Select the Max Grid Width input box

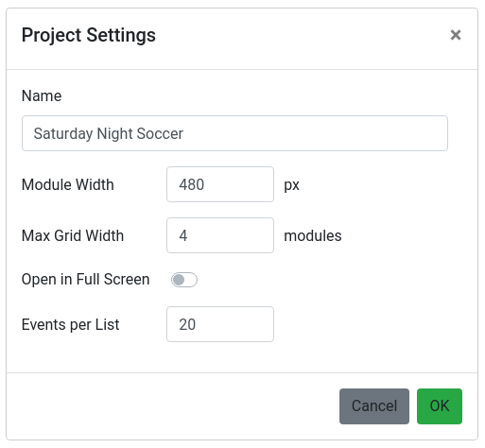pyautogui.click(x=220, y=235)
